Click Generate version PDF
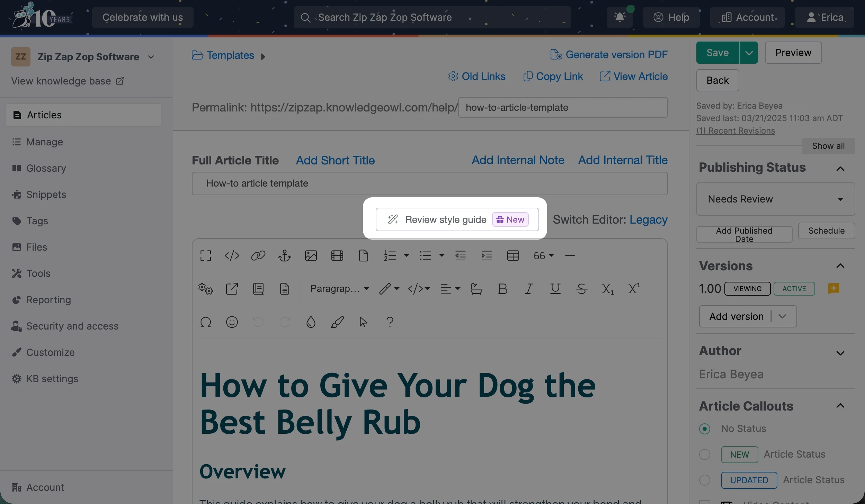The height and width of the screenshot is (504, 865). (608, 54)
